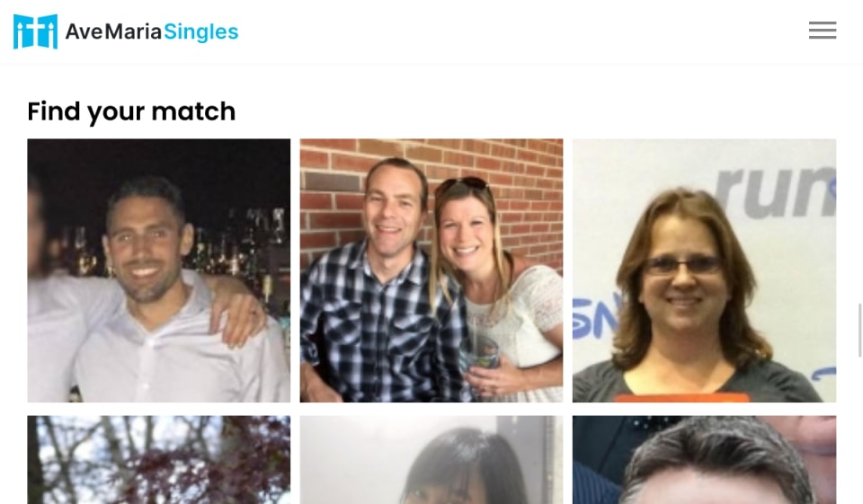The width and height of the screenshot is (863, 504).
Task: Open profile of man with dark gray hair
Action: [704, 459]
